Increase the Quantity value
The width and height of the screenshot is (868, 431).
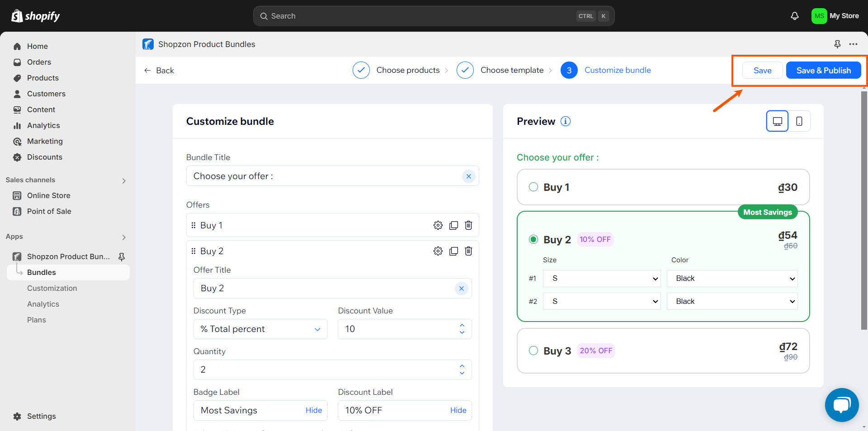click(462, 366)
